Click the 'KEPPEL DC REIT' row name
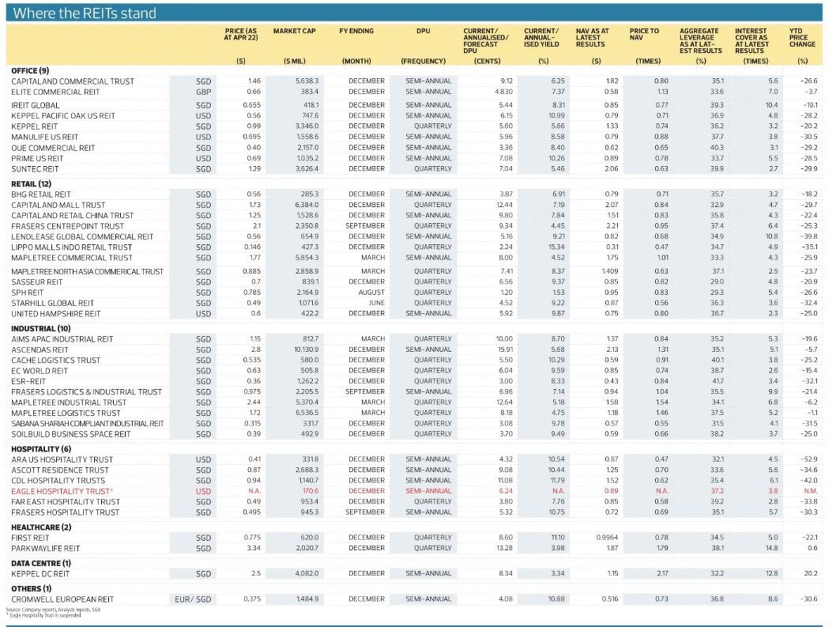This screenshot has height=627, width=840. [x=39, y=574]
